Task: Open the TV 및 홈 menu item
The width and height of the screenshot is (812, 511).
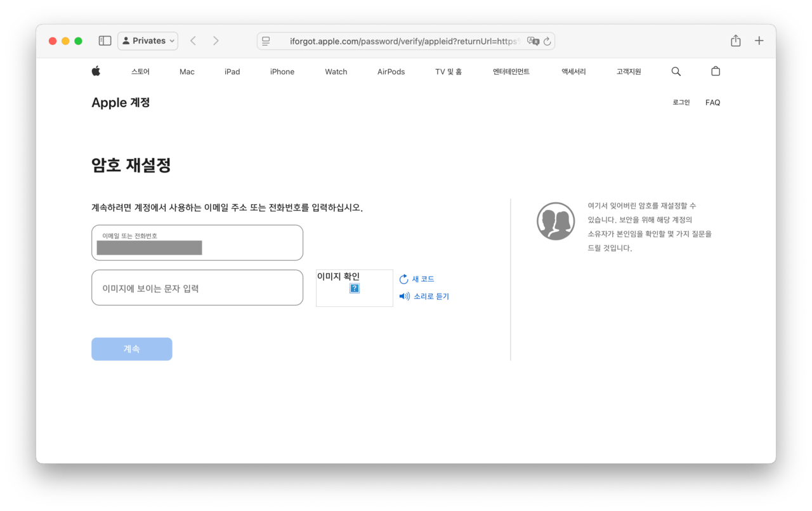Action: (x=449, y=72)
